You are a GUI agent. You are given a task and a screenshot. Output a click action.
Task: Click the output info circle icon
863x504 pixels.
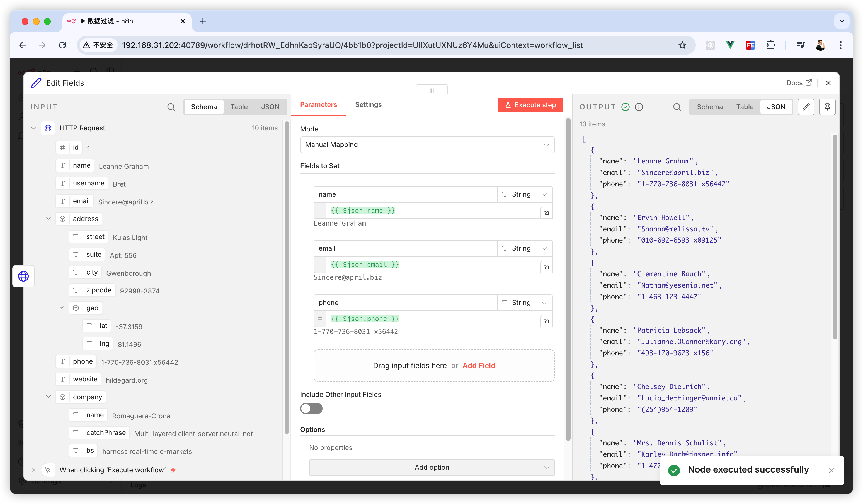point(639,107)
